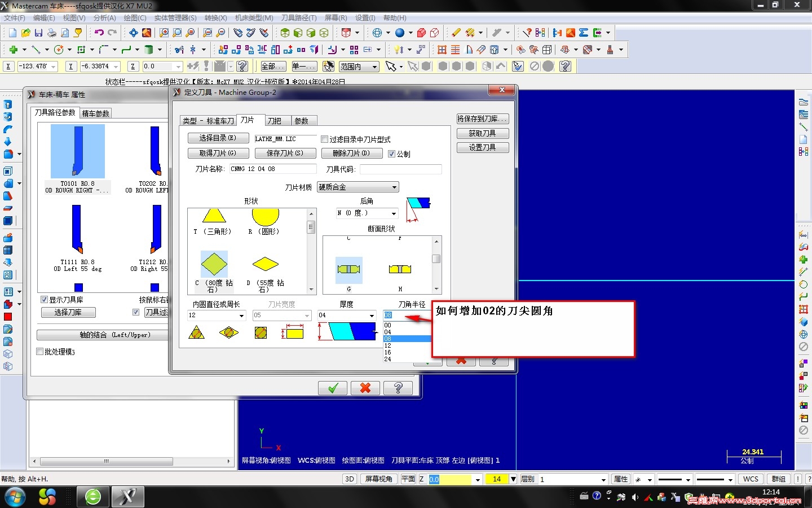The image size is (812, 508).
Task: Click the blue shaded sphere icon
Action: point(400,33)
